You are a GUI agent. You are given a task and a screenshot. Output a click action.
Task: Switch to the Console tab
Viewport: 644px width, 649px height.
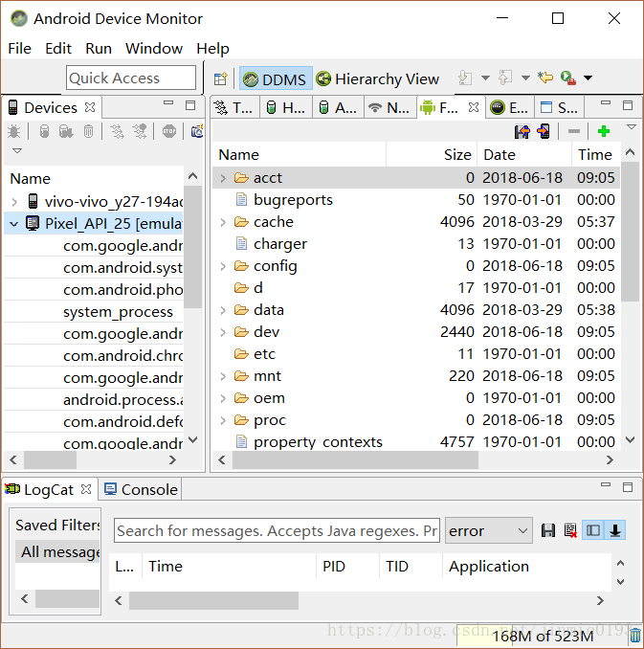(x=141, y=490)
